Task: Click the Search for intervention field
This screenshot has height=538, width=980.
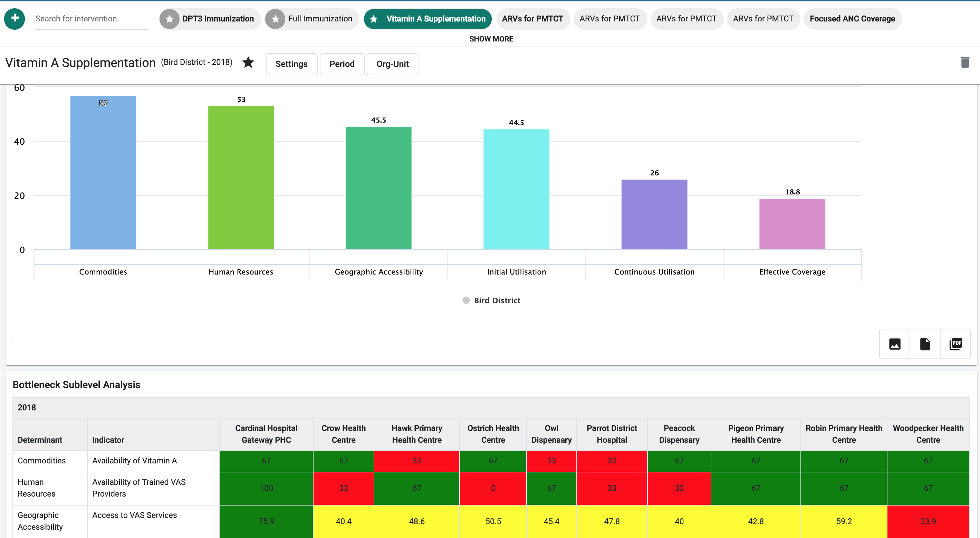Action: tap(92, 19)
